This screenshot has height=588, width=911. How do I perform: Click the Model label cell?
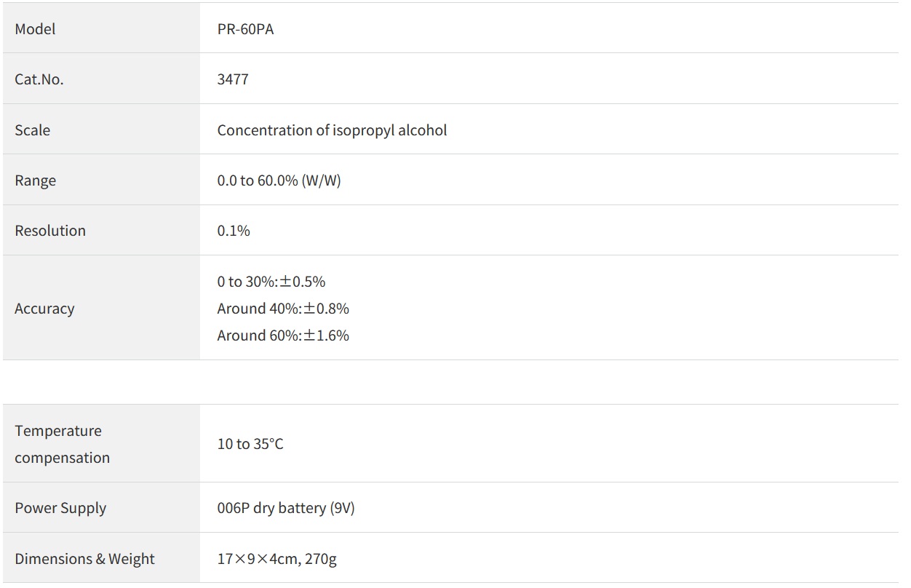tap(35, 29)
